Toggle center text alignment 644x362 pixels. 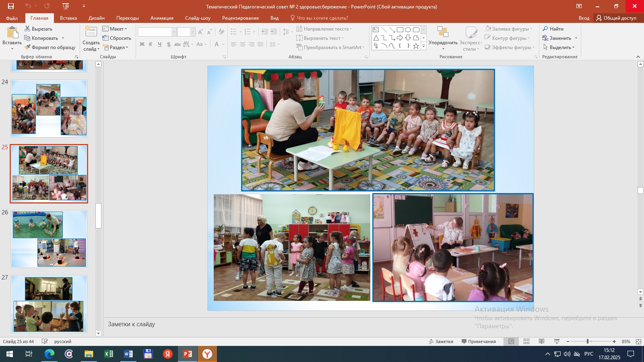pos(243,44)
